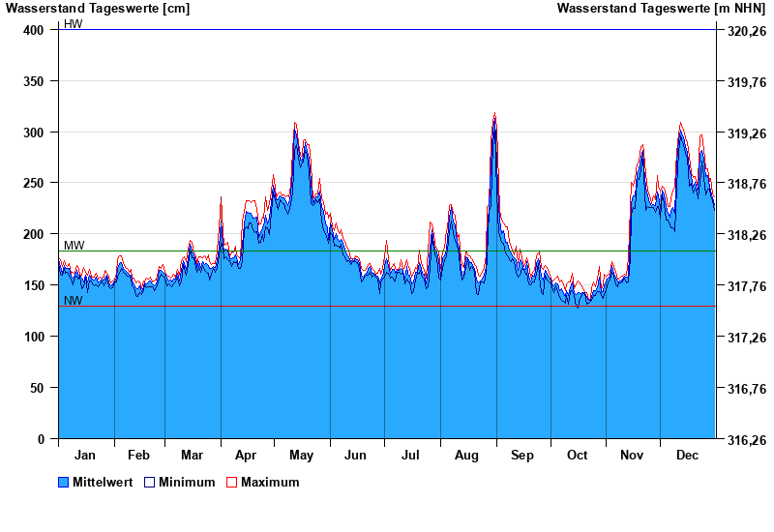
Task: Click the right title Wasserstand Tageswerte [m NHN]
Action: tap(662, 9)
